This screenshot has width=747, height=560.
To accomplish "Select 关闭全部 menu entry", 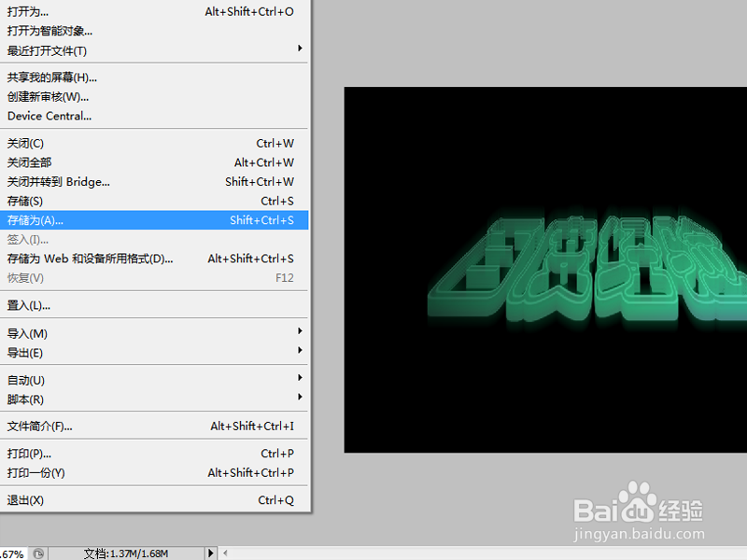I will click(154, 162).
